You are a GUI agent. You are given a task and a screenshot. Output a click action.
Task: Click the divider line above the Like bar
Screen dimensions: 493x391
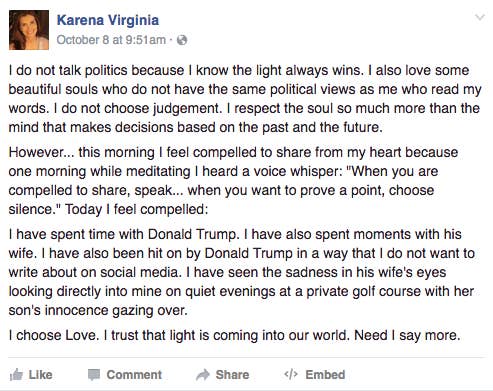pyautogui.click(x=246, y=358)
